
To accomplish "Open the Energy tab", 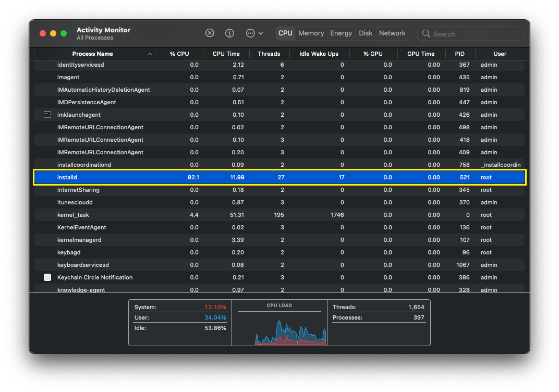I will [341, 33].
